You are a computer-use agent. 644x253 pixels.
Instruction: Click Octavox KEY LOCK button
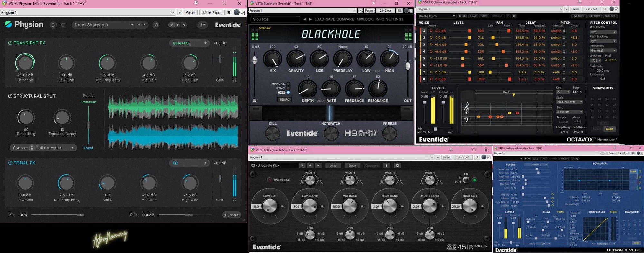click(x=594, y=16)
